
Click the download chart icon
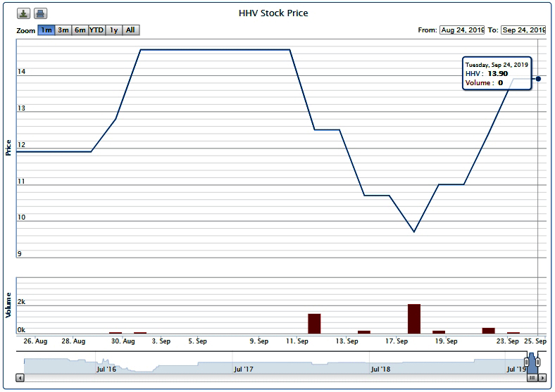coord(24,14)
